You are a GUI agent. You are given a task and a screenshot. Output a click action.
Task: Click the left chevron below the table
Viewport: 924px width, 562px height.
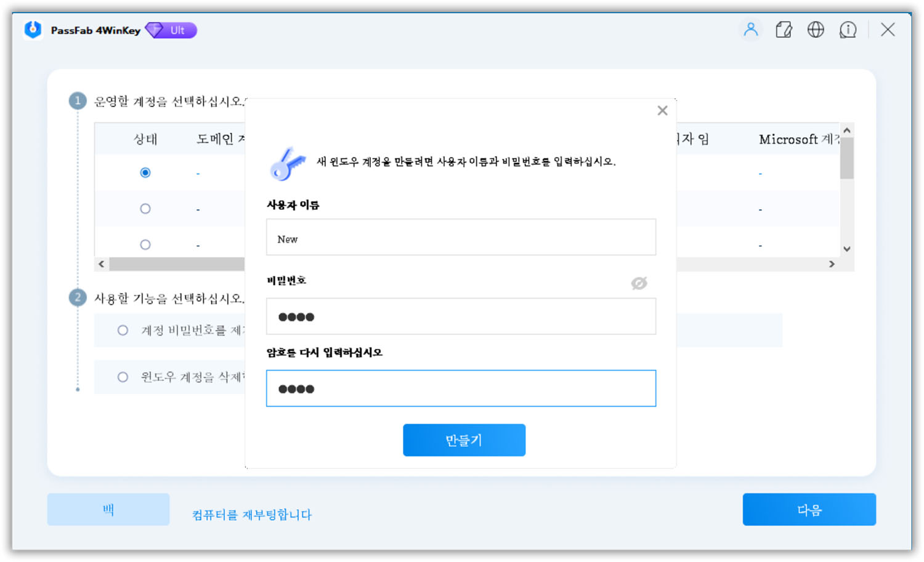pos(101,263)
